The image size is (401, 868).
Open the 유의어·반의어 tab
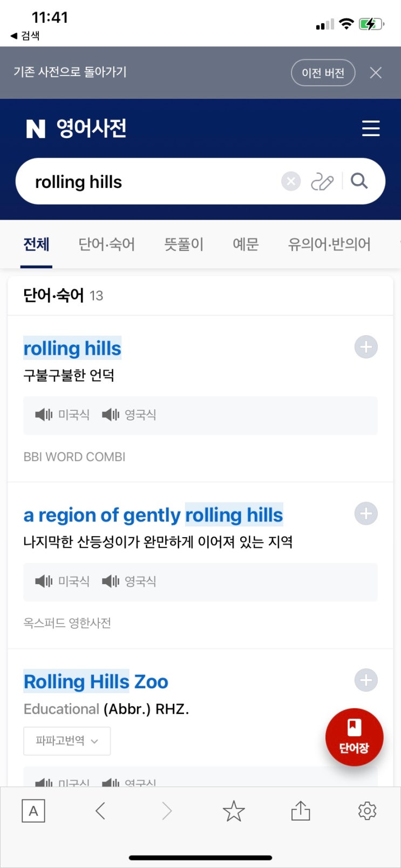329,245
